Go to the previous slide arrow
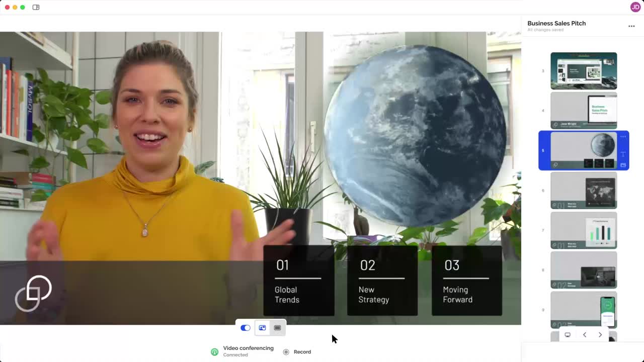Screen dimensions: 644x362 point(584,335)
